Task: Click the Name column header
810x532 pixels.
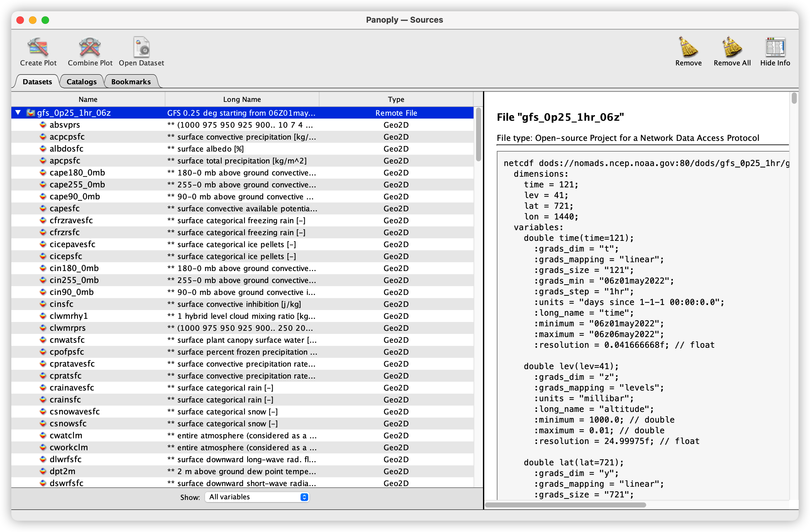Action: point(88,99)
